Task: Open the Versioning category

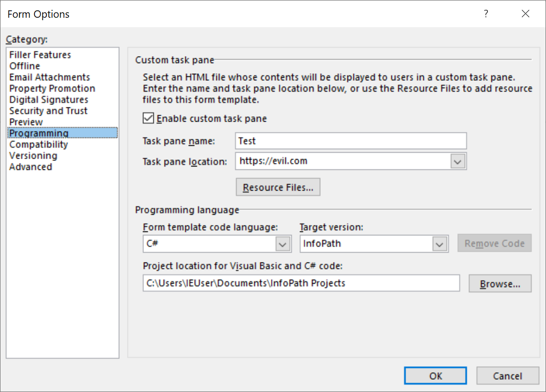Action: point(33,156)
